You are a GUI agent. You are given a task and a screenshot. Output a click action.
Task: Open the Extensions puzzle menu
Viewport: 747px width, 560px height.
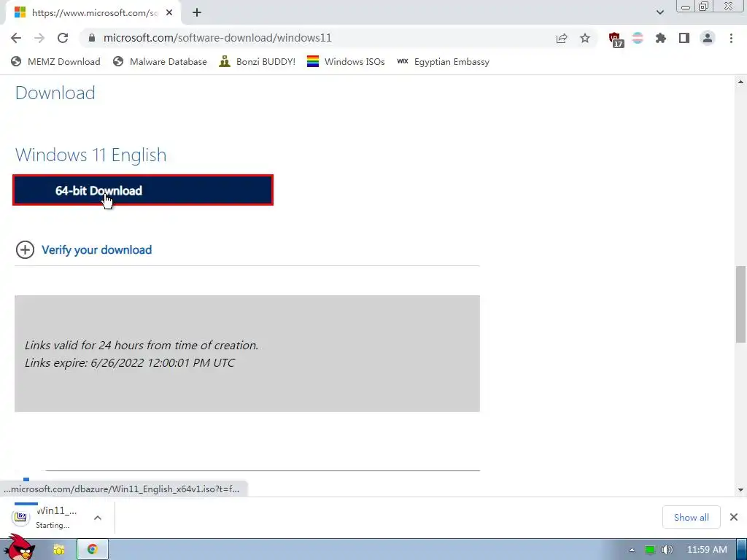(661, 38)
